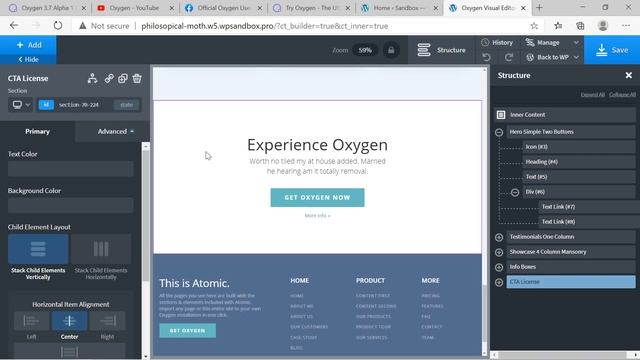Click the More info link in canvas
Viewport: 640px width, 360px height.
[317, 216]
